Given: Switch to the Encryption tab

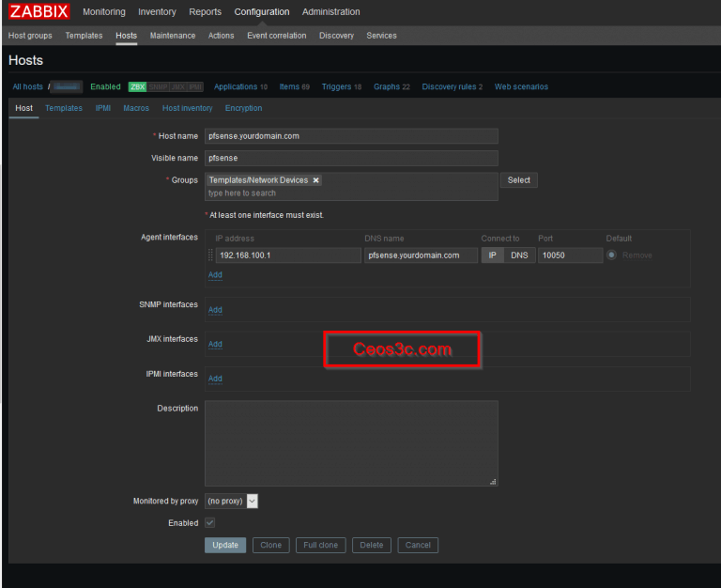Looking at the screenshot, I should pyautogui.click(x=244, y=108).
